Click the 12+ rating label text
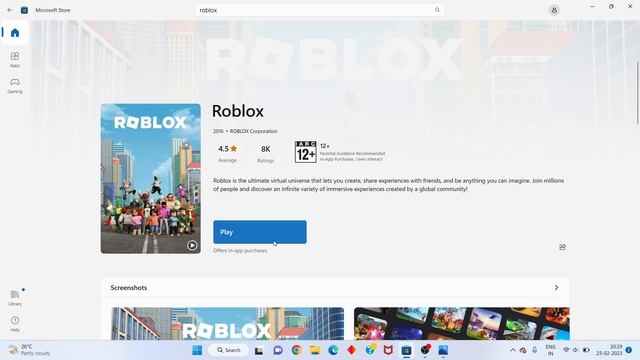This screenshot has width=640, height=360. tap(324, 146)
